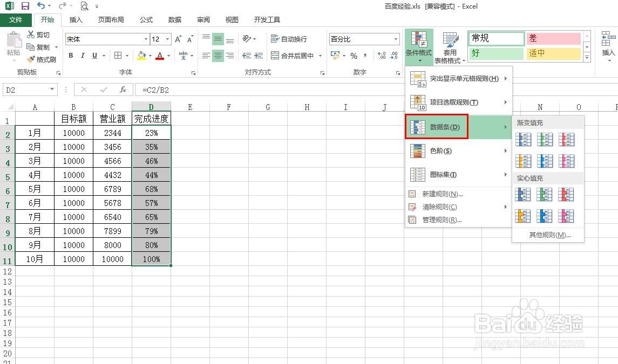Click decrease decimal icon
618x364 pixels.
(393, 56)
